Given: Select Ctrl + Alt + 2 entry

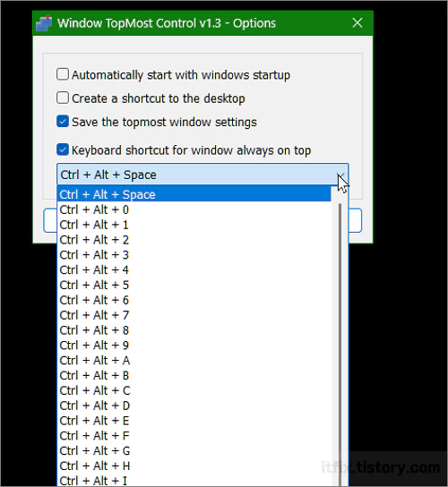Looking at the screenshot, I should tap(194, 240).
